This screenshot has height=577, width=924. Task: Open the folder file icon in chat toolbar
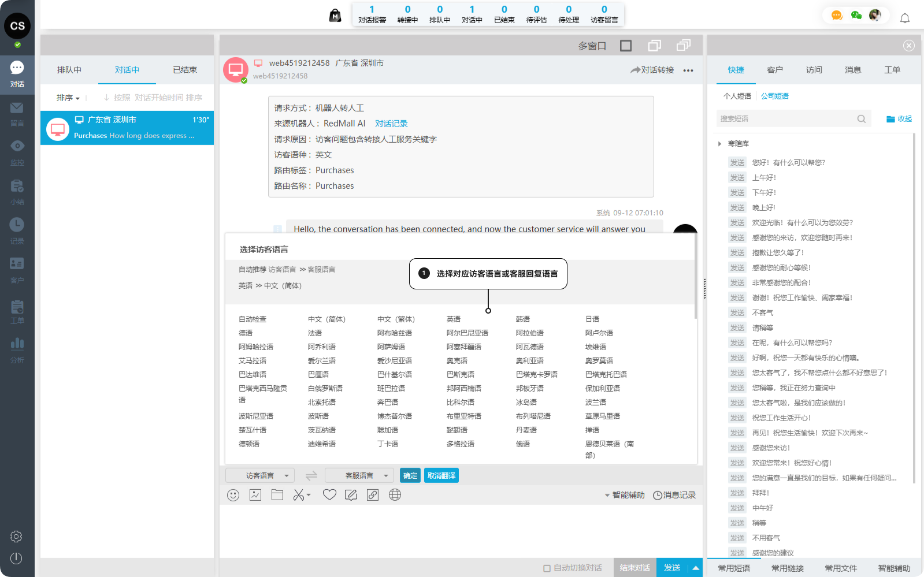tap(277, 495)
